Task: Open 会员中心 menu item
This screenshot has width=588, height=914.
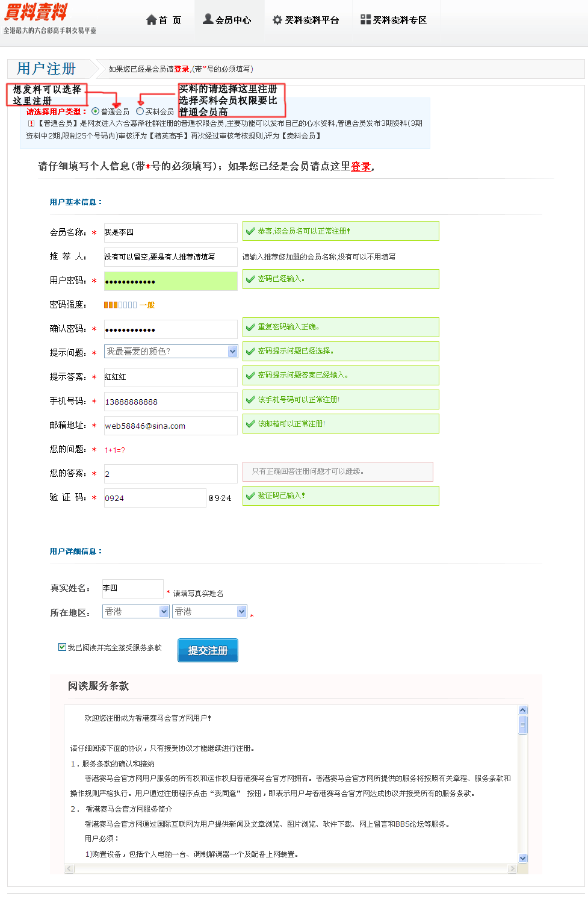Action: point(233,20)
